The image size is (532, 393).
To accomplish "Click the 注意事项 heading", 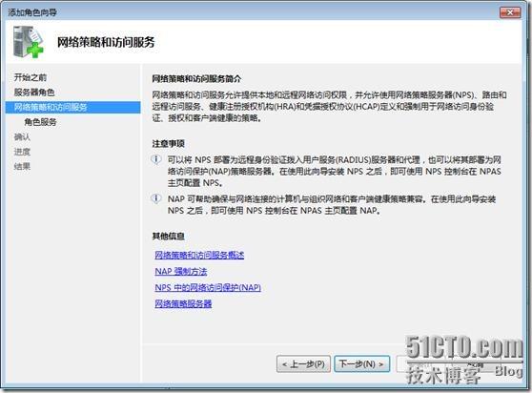I will [168, 143].
